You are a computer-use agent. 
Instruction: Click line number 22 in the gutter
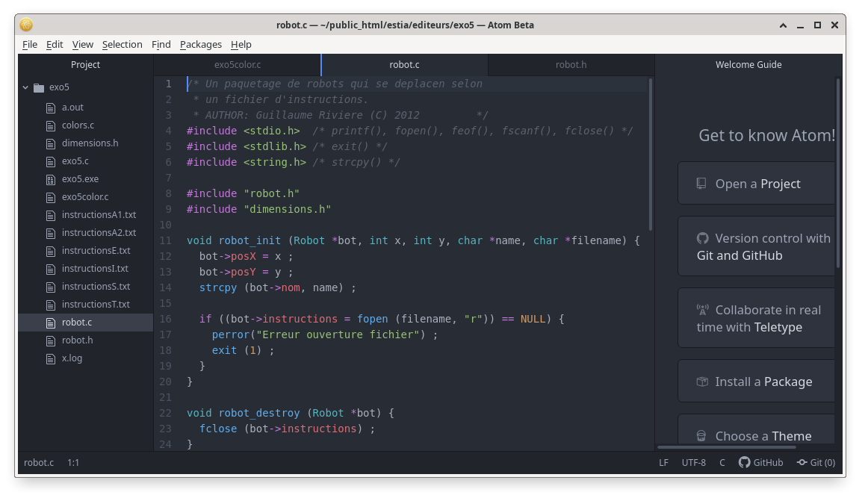tap(166, 413)
